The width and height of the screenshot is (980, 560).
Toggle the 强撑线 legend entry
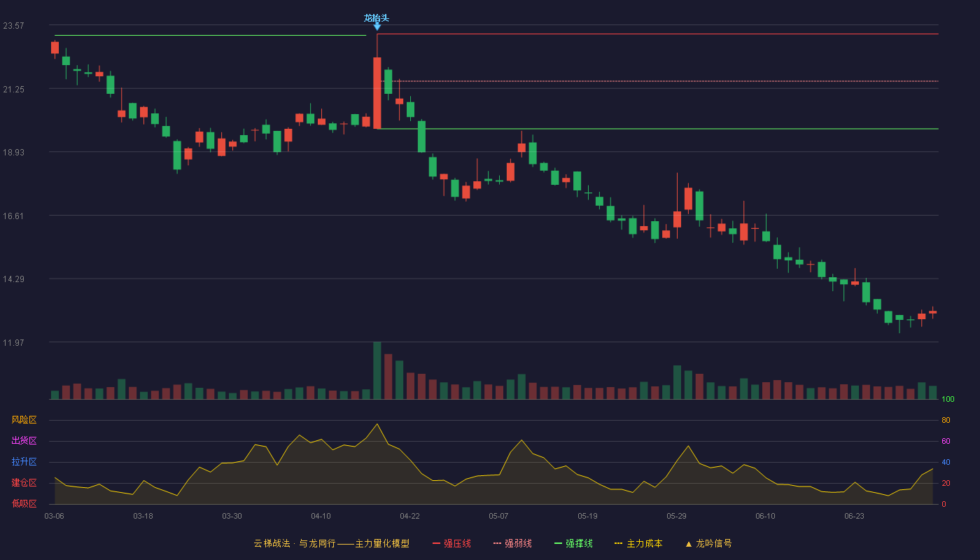573,543
